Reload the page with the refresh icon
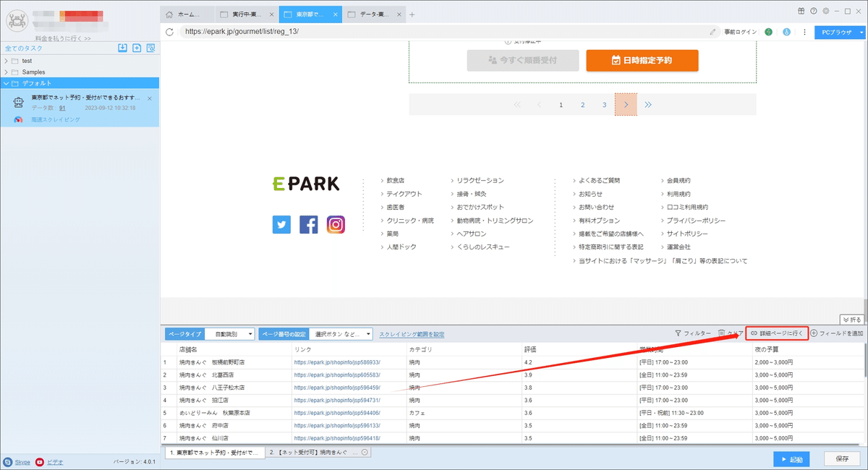868x470 pixels. tap(169, 32)
